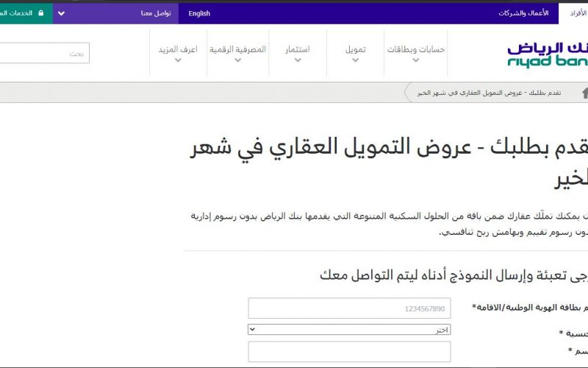This screenshot has width=588, height=368.
Task: Open the الأعمال والشركات business tab
Action: (523, 13)
